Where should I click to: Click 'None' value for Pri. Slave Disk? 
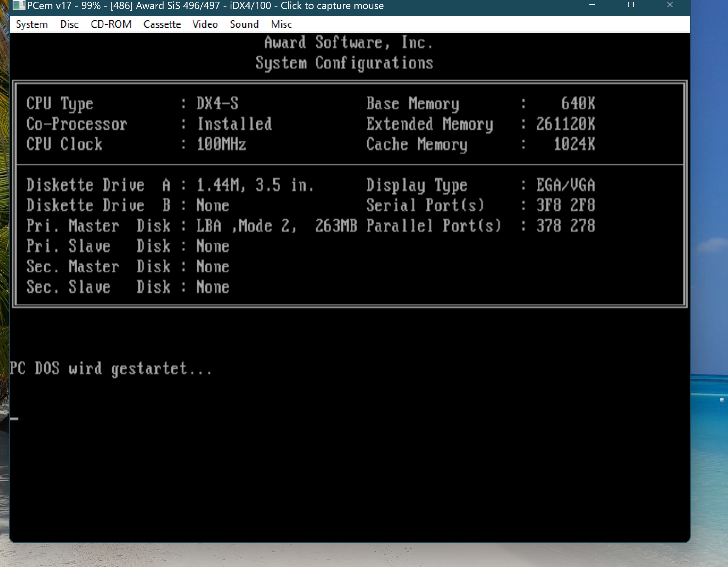point(213,246)
